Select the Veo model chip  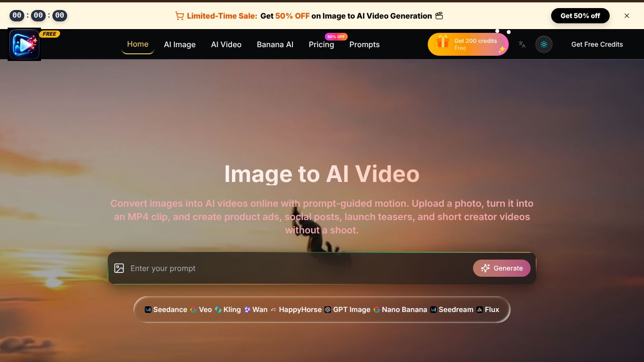coord(201,310)
